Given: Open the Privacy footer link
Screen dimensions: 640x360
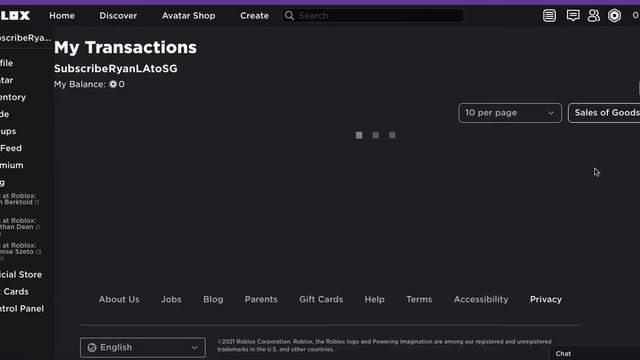Looking at the screenshot, I should (546, 299).
